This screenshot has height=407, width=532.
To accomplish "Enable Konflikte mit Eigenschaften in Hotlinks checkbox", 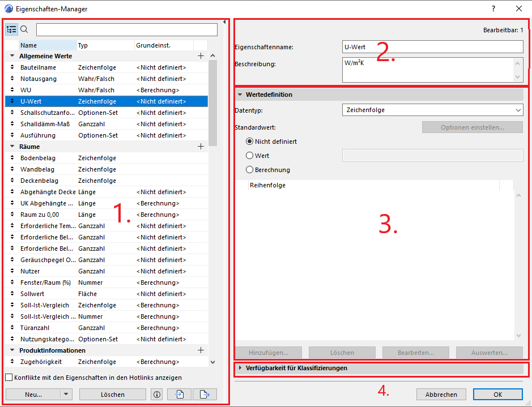I will coord(8,378).
